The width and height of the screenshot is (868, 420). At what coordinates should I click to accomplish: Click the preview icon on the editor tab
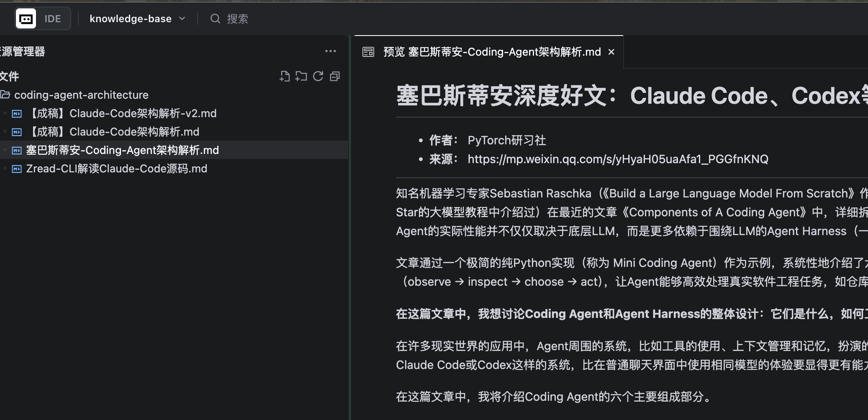[x=368, y=52]
